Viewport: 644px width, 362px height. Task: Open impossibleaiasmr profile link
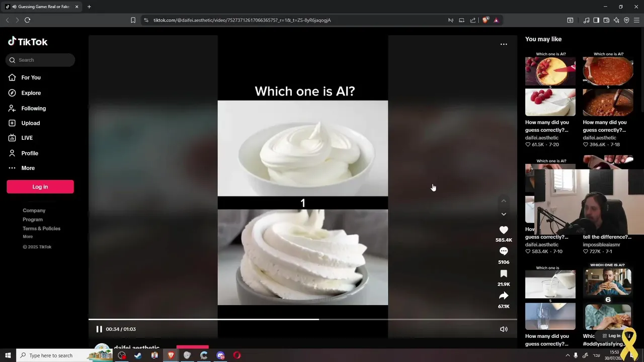tap(602, 245)
